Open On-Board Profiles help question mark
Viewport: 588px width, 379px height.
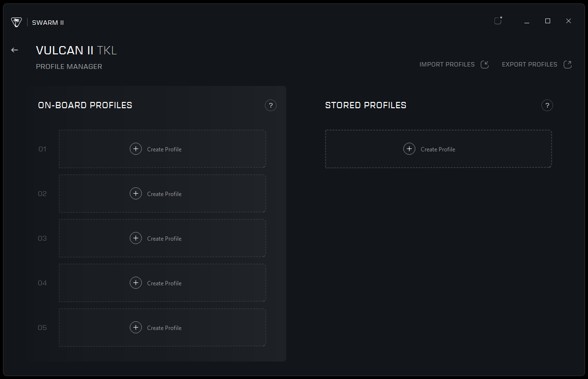pos(271,105)
